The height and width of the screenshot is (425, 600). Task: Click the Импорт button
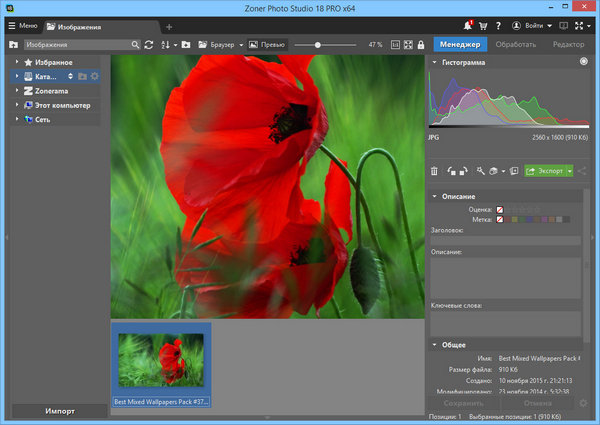[59, 411]
